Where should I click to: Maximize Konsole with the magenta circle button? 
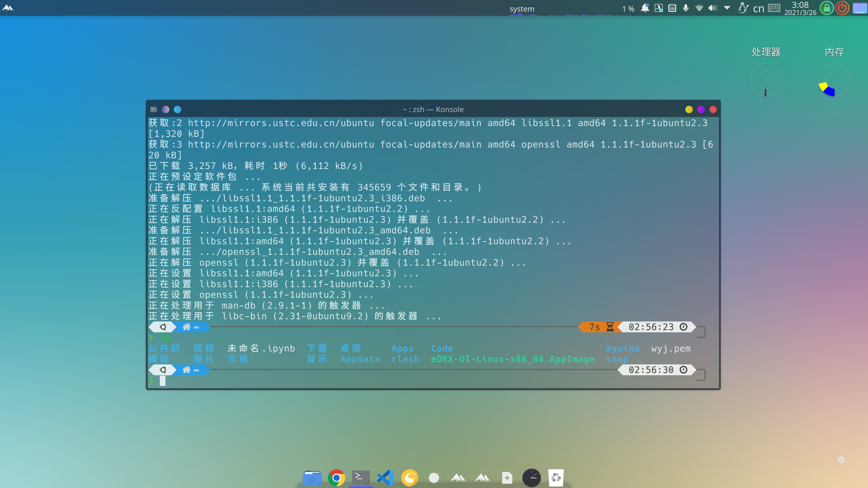[x=701, y=109]
